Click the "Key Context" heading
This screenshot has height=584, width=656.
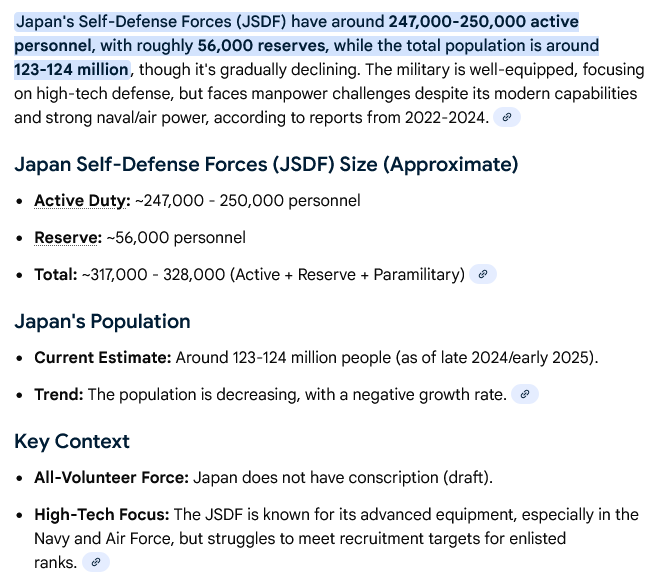[x=72, y=441]
